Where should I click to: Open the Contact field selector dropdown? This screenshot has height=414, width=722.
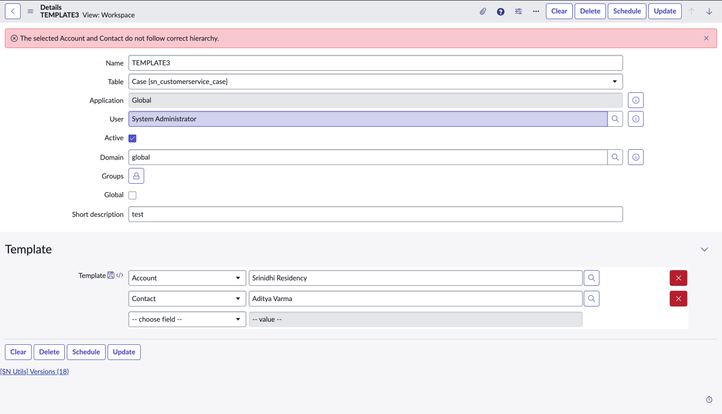[187, 298]
